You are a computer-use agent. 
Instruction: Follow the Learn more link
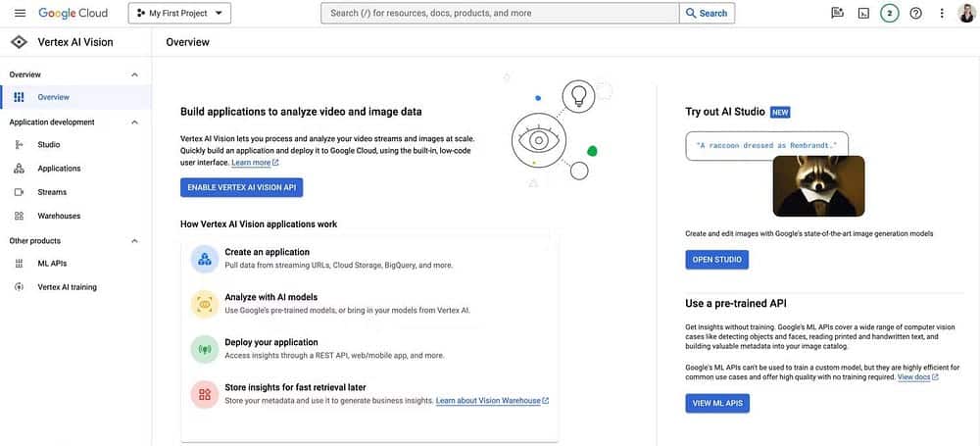click(x=255, y=163)
